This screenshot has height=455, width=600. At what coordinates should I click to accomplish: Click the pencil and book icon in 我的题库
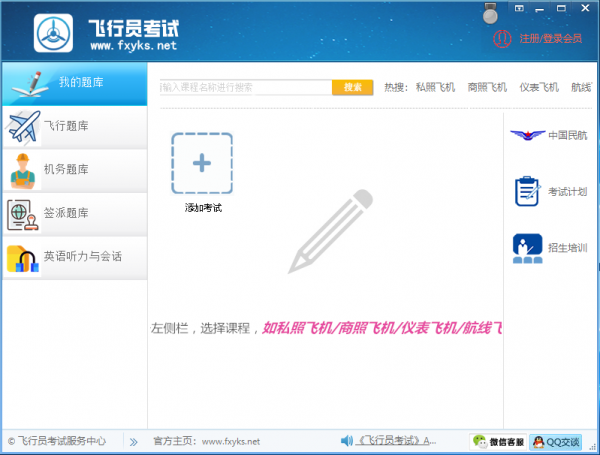click(30, 84)
